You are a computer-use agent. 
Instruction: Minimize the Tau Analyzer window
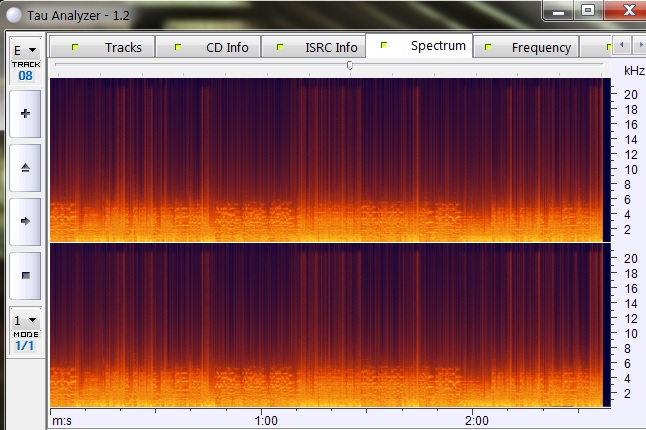pyautogui.click(x=558, y=10)
